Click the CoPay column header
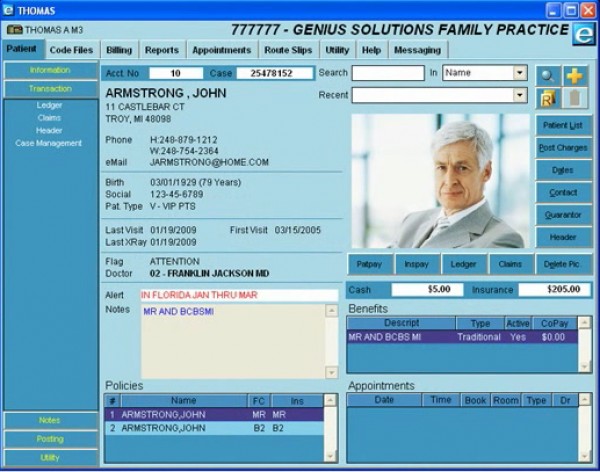Screen dimensions: 600x472 [x=554, y=323]
